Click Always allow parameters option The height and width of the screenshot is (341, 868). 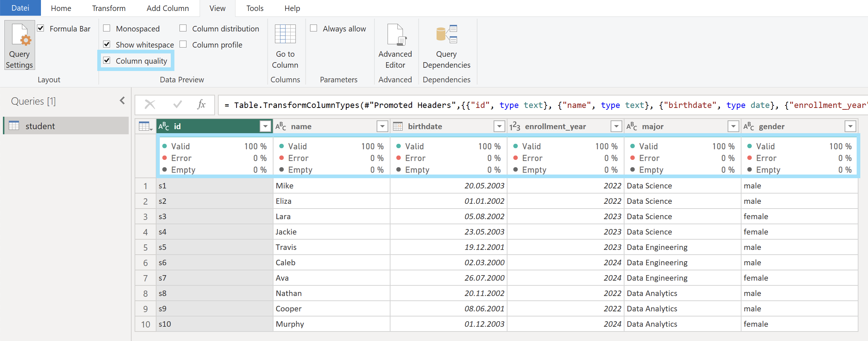[x=313, y=28]
